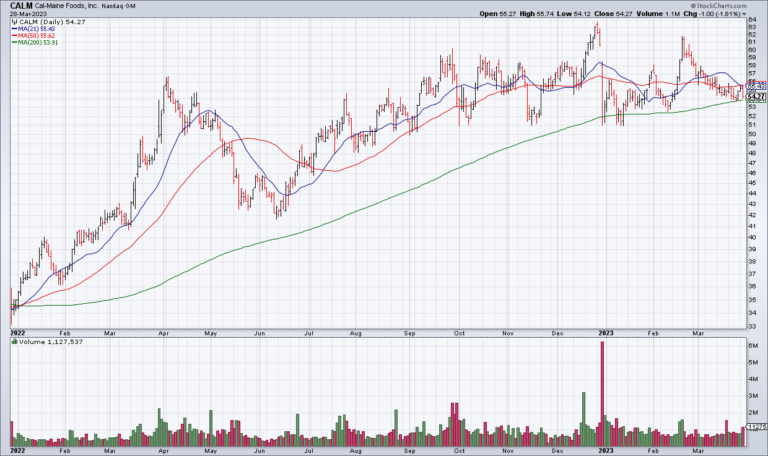Click the 6M label on volume axis
768x456 pixels.
click(753, 346)
